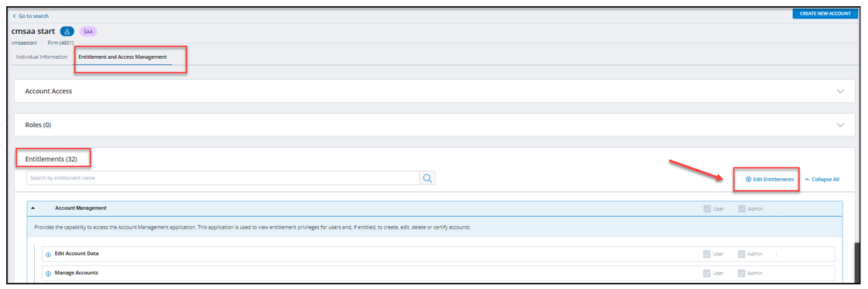Screen dimensions: 868x289
Task: Click the cmsaastart username text
Action: click(x=24, y=43)
